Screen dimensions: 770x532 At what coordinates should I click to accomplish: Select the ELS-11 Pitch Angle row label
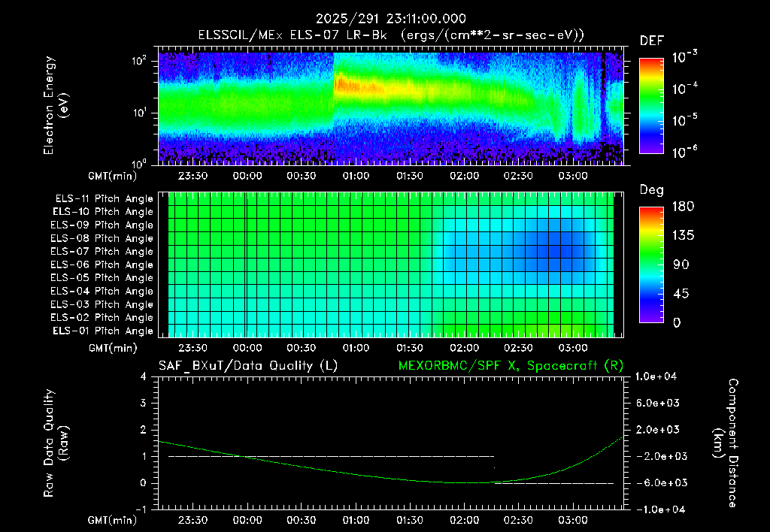[x=104, y=199]
